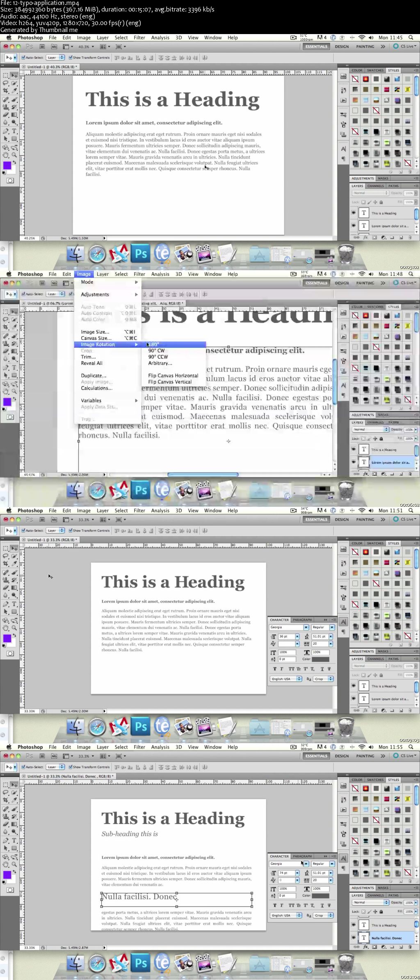Click Arbitrary... in the Image Rotation submenu
Screen dimensions: 420x980
[160, 363]
